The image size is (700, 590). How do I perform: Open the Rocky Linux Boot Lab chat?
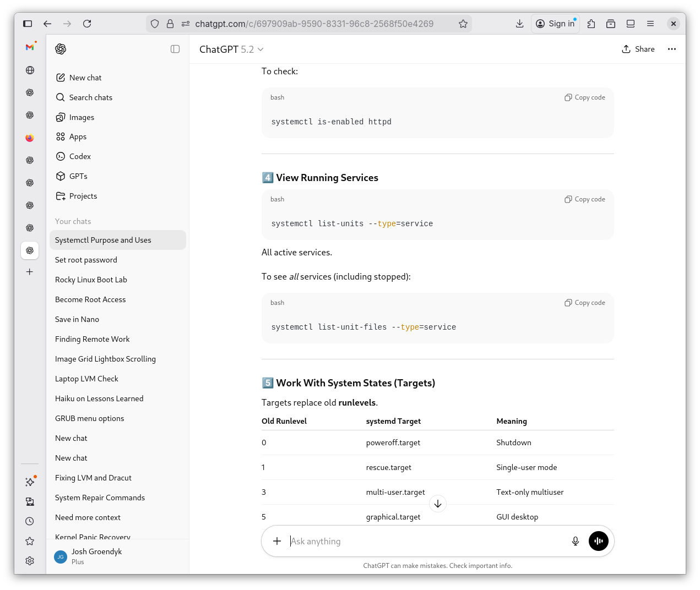coord(91,280)
